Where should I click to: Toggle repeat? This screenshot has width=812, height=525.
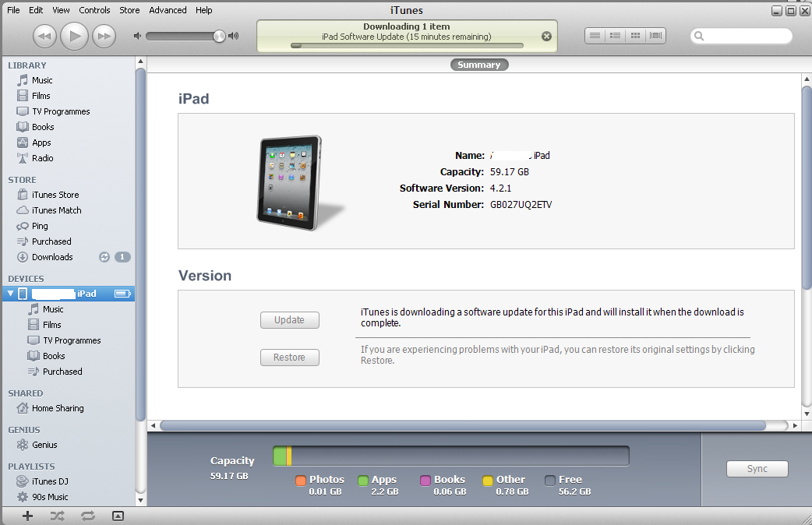click(88, 516)
